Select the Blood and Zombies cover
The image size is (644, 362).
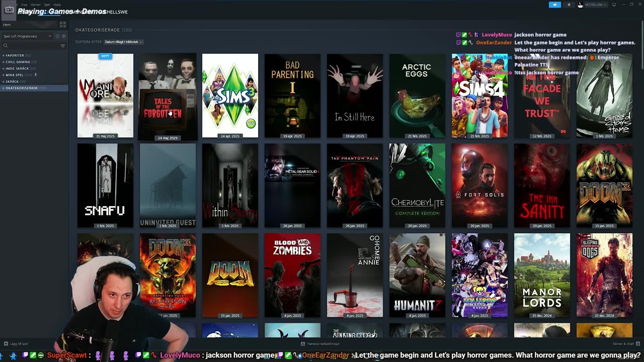292,275
